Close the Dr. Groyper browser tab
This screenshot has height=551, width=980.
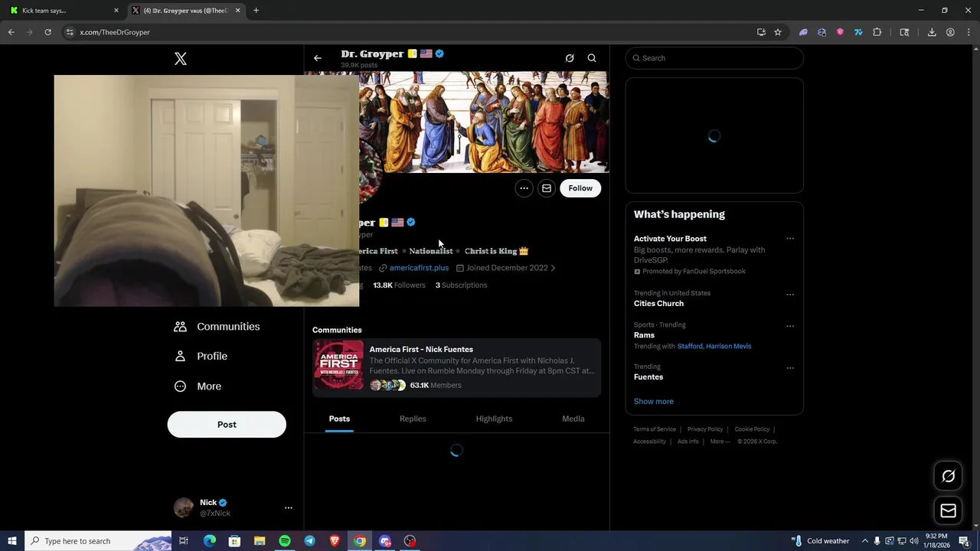[x=237, y=11]
